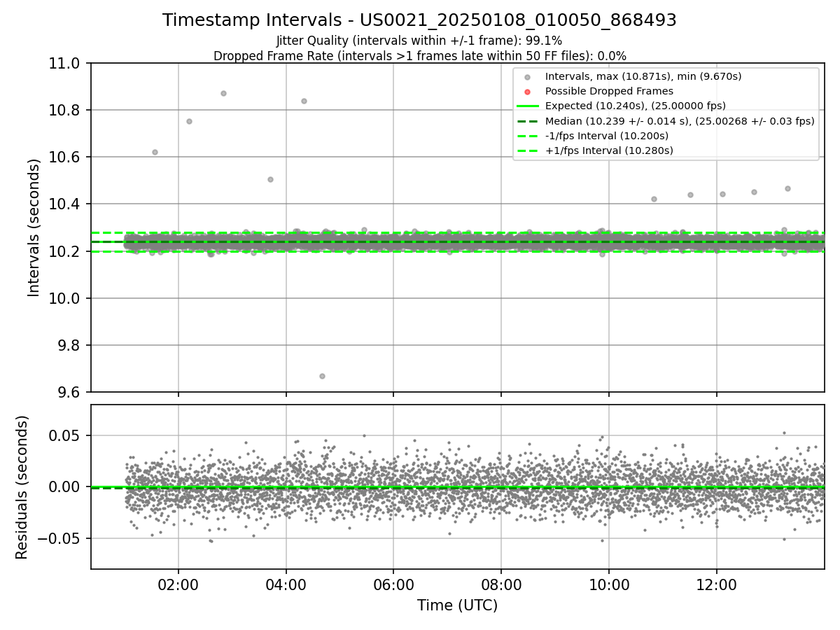Select the 'Dropped Frame Rate' 0.0% subtitle line
This screenshot has height=630, width=840.
click(x=419, y=56)
